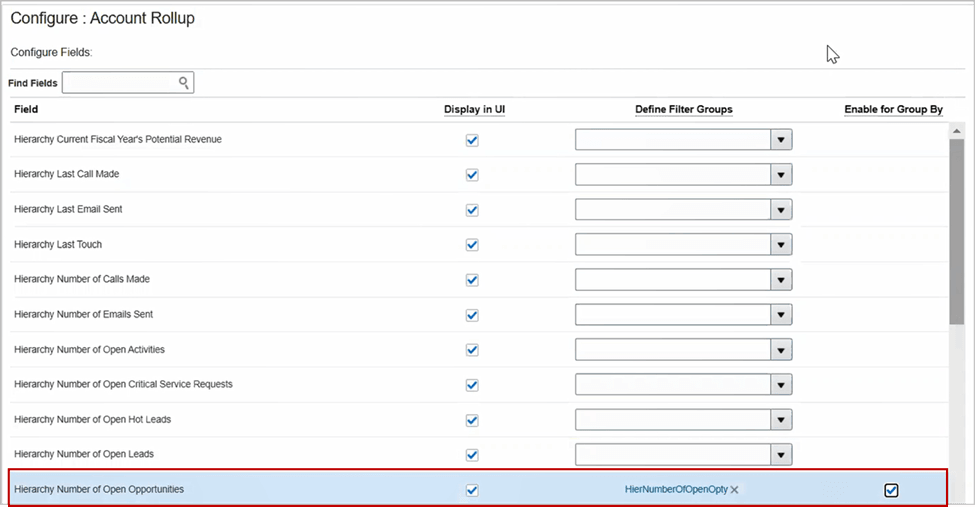Uncheck Enable for Group By for Open Opportunities
The height and width of the screenshot is (507, 975).
click(891, 490)
